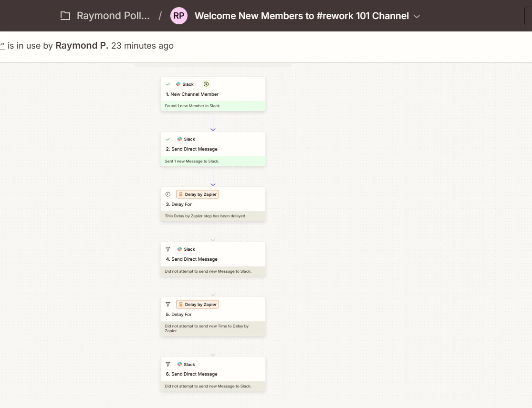Click Found 1 new Member in Slack status
This screenshot has height=408, width=532.
[x=213, y=106]
